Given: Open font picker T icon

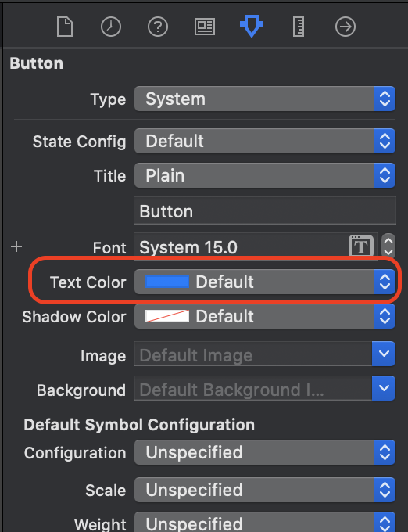Looking at the screenshot, I should pyautogui.click(x=361, y=246).
